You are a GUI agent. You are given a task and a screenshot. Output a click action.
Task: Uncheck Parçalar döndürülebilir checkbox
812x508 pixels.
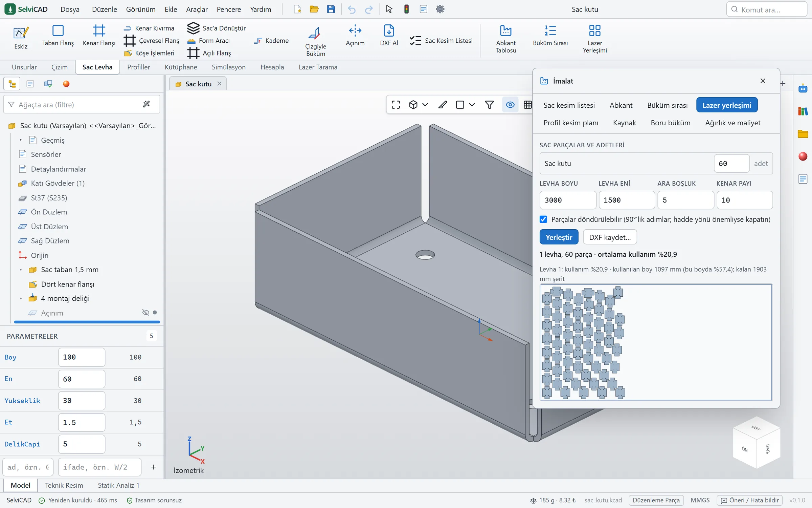click(543, 219)
